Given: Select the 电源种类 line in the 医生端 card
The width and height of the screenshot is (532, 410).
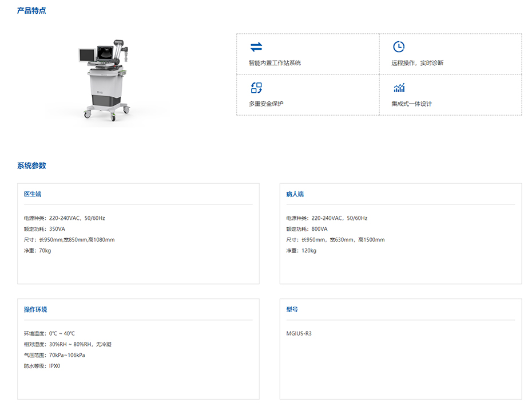Looking at the screenshot, I should tap(65, 218).
